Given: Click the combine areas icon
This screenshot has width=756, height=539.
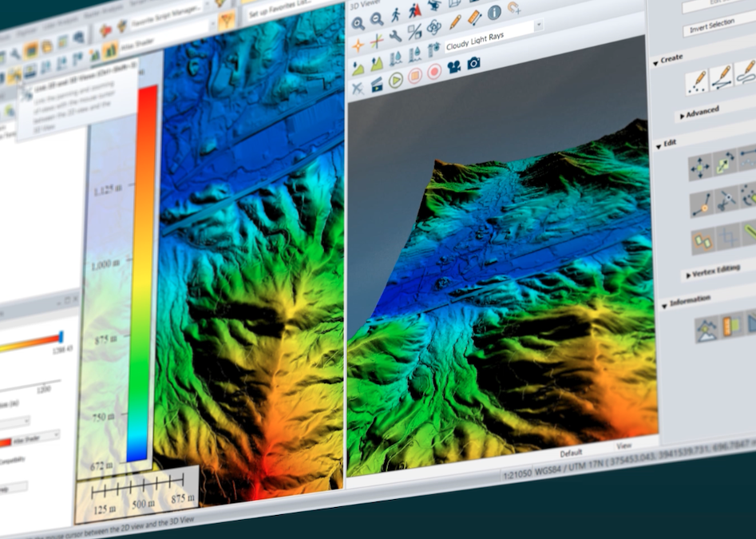Looking at the screenshot, I should (703, 242).
